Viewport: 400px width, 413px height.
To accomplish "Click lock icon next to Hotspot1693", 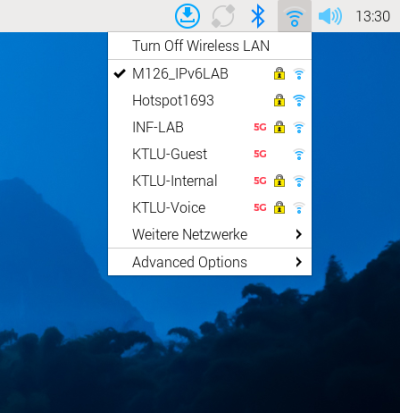I will pos(279,100).
